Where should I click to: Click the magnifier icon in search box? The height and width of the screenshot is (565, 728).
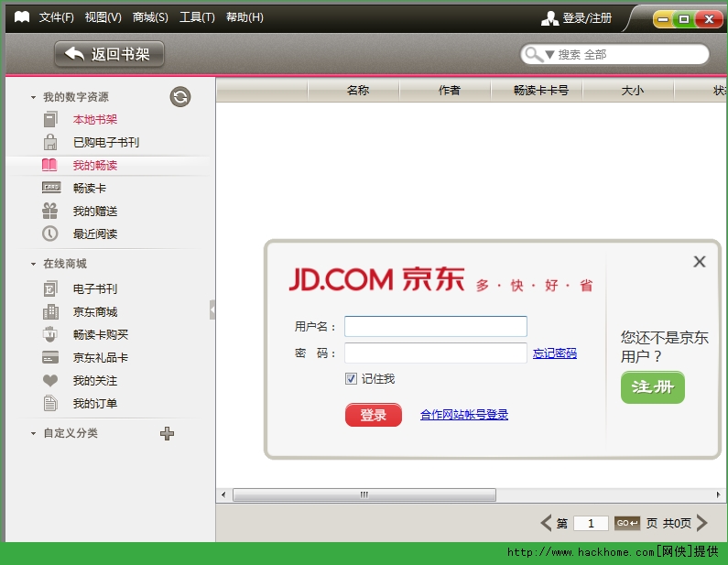[x=534, y=54]
